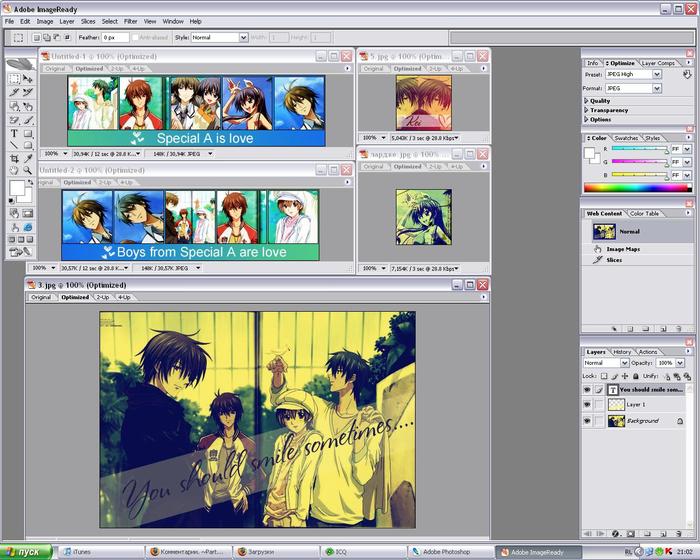Image resolution: width=700 pixels, height=560 pixels.
Task: Click lock all padlock icon
Action: tap(636, 376)
